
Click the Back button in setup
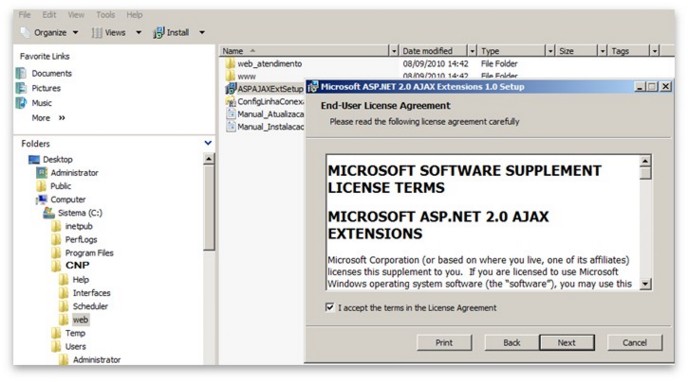(512, 343)
